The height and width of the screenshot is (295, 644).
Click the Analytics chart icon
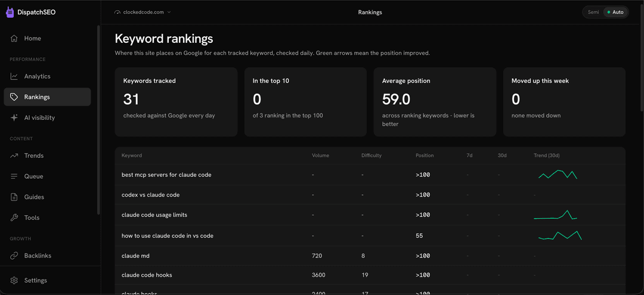(x=14, y=76)
